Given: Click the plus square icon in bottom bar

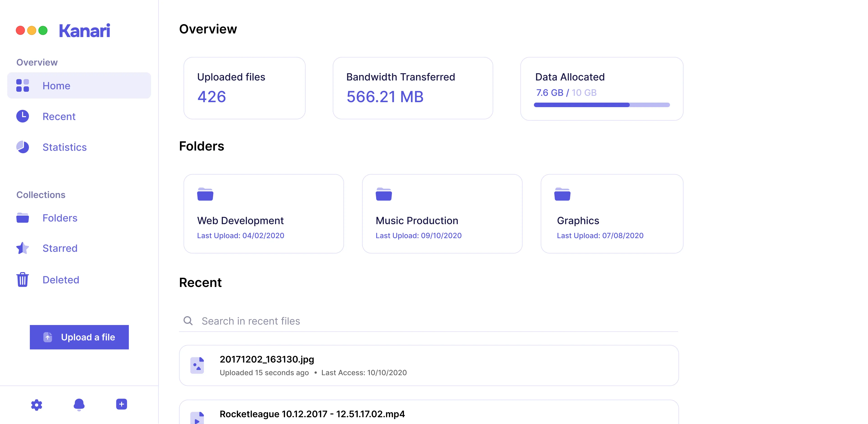Looking at the screenshot, I should [x=121, y=404].
